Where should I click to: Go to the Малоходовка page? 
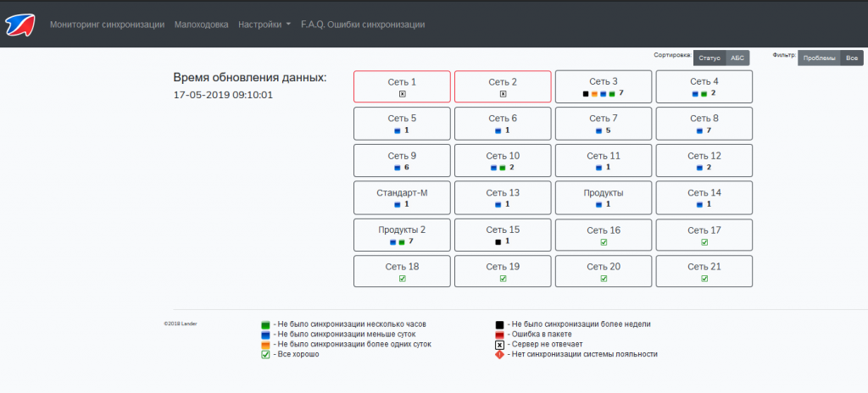pyautogui.click(x=201, y=25)
